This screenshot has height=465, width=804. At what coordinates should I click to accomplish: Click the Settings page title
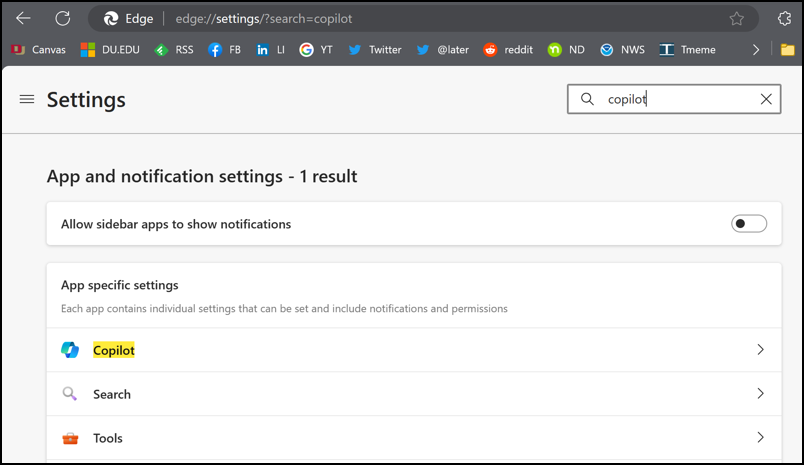tap(86, 99)
